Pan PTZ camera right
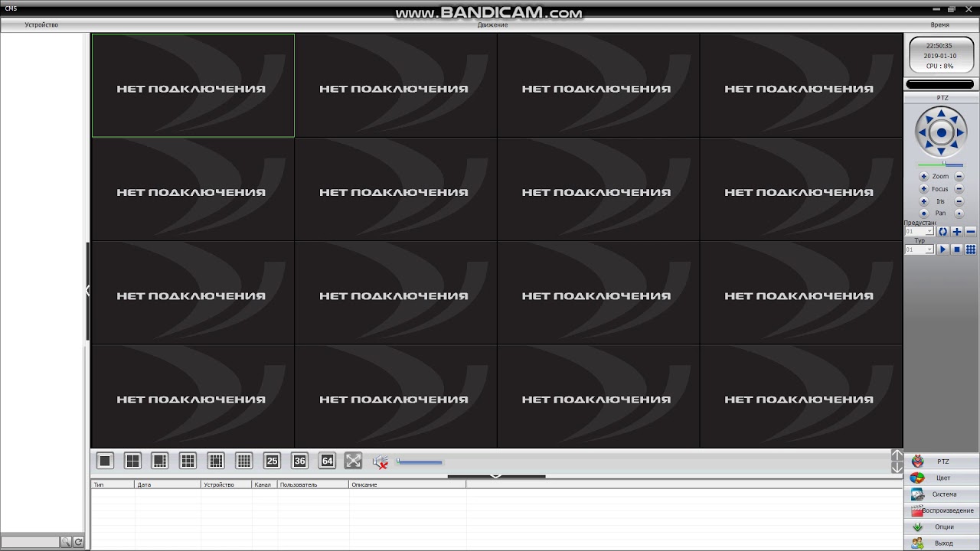 point(960,132)
